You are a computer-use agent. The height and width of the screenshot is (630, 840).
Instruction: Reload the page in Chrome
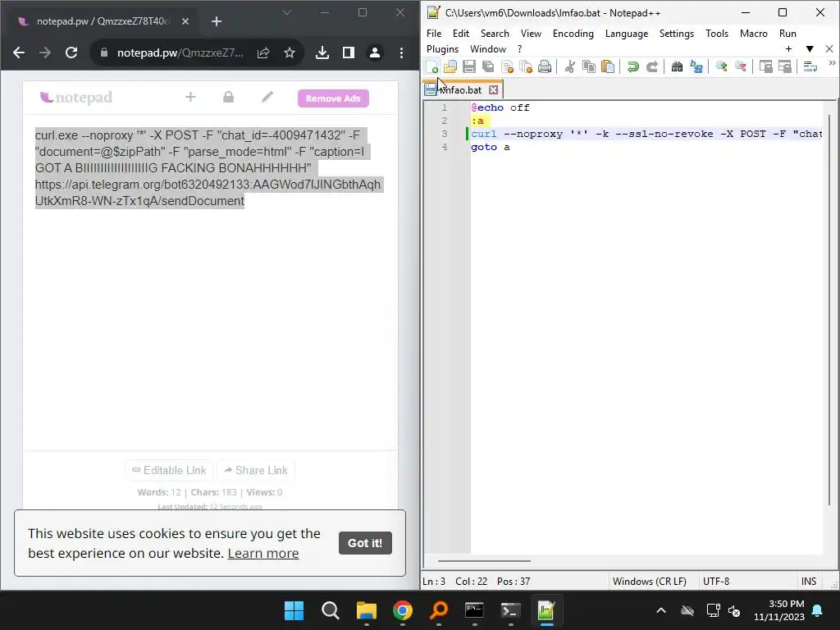click(x=71, y=52)
